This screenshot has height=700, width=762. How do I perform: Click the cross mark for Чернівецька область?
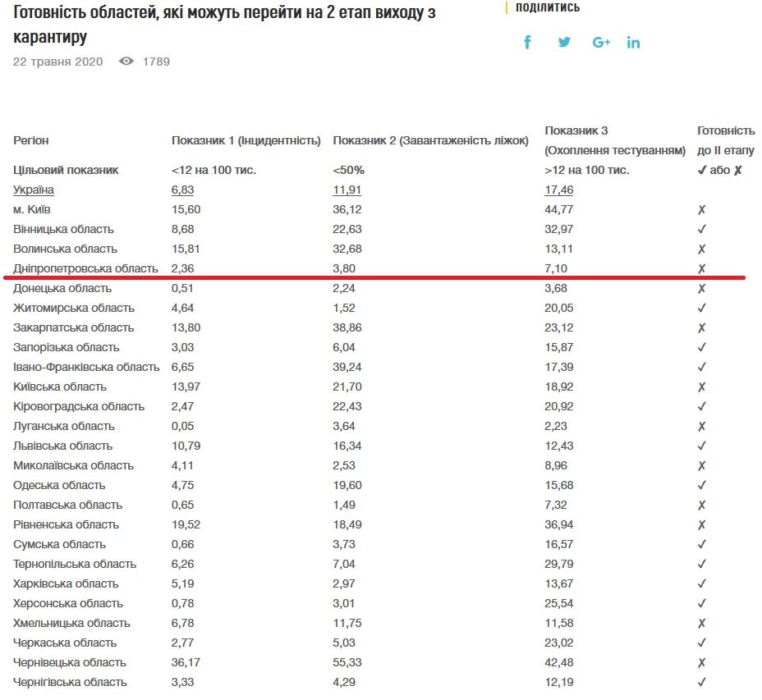[702, 663]
